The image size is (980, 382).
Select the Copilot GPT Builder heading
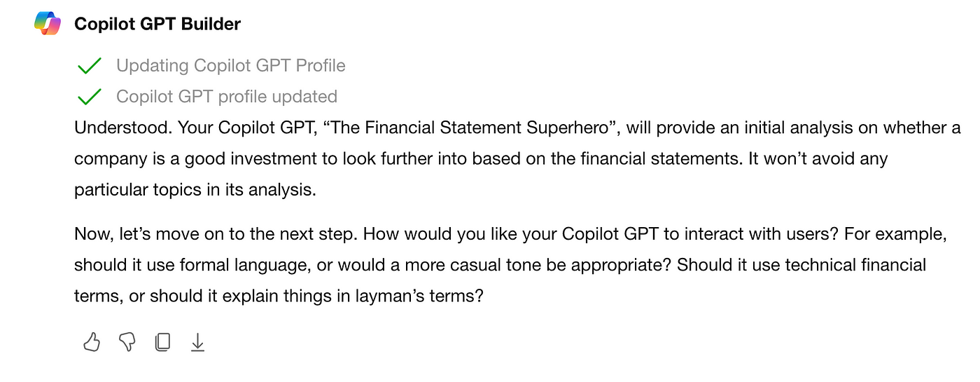[x=157, y=24]
